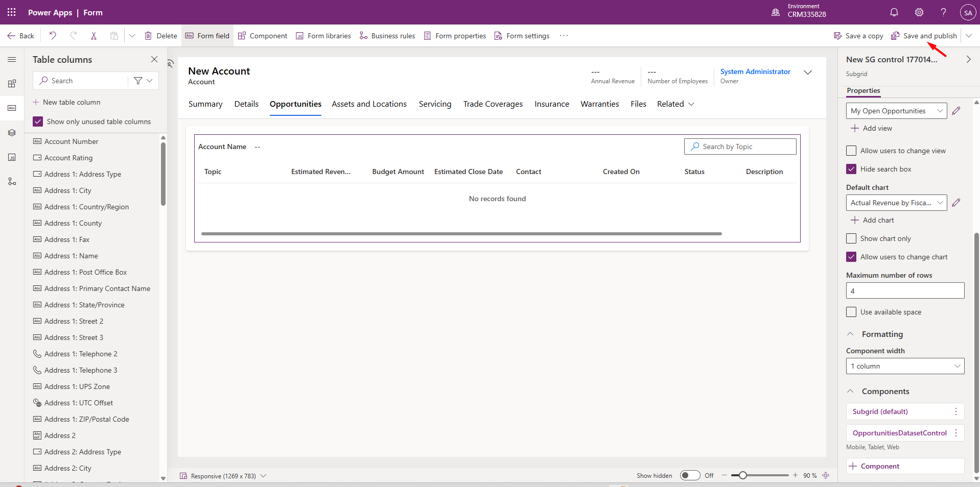The image size is (980, 487).
Task: Open the Tree view layers icon in sidebar
Action: coord(12,133)
